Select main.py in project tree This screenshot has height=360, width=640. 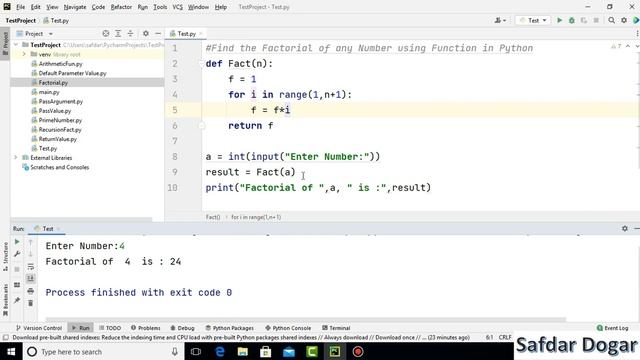click(49, 92)
